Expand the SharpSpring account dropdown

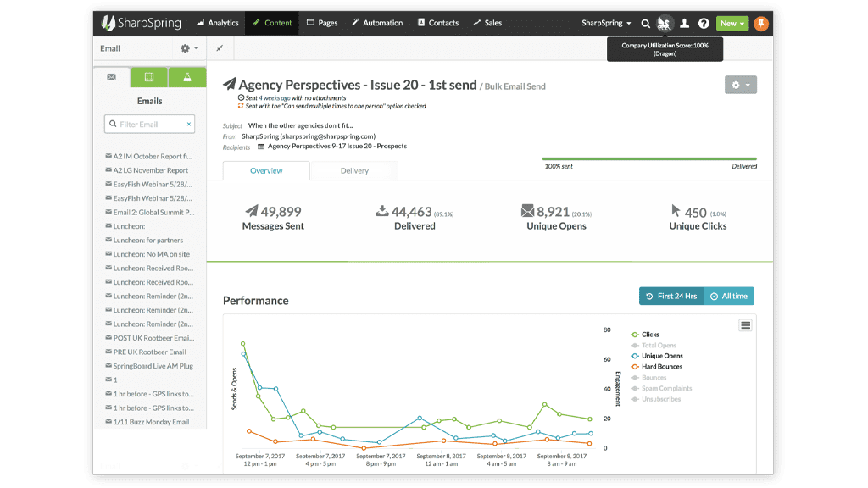tap(606, 23)
